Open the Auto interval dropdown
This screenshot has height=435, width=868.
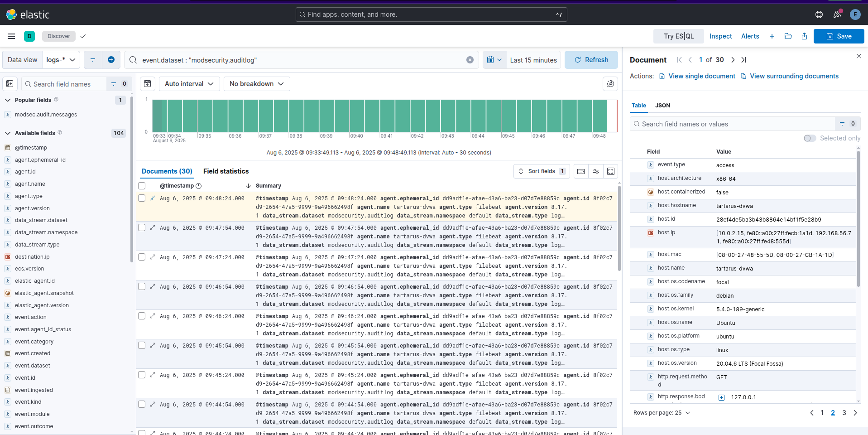189,84
